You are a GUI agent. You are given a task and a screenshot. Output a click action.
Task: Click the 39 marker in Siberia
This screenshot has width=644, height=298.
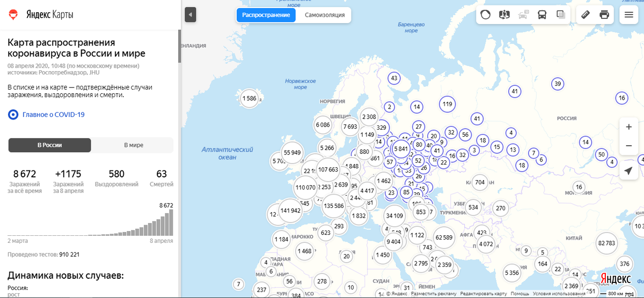tap(558, 84)
